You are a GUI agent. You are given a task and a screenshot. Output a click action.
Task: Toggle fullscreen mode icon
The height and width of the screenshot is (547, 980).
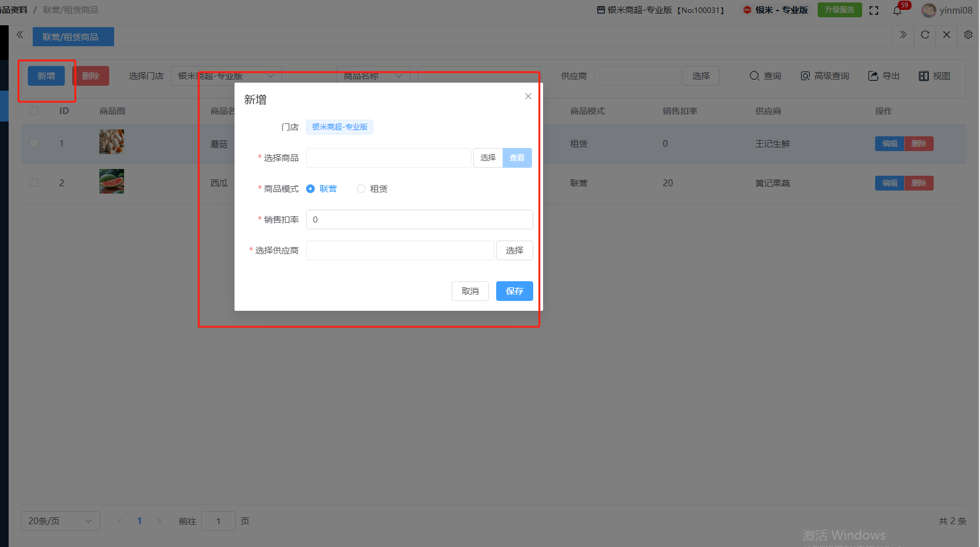[874, 10]
